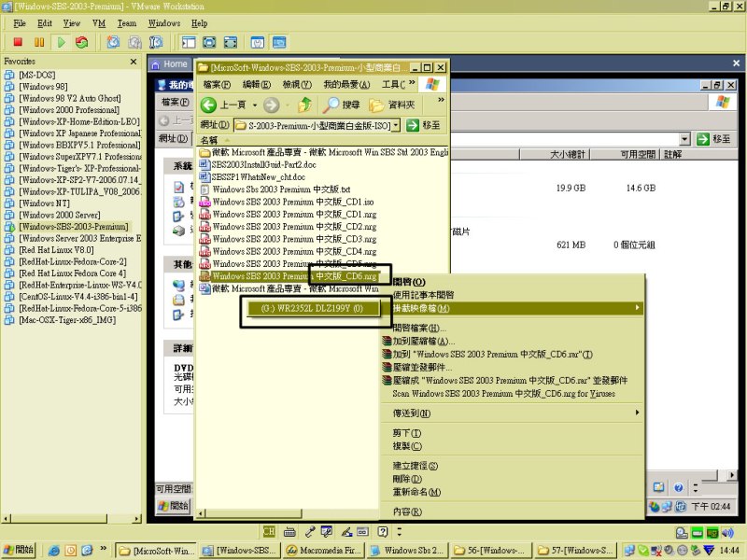This screenshot has height=560, width=747.
Task: Expand the Send To submenu arrow
Action: pyautogui.click(x=637, y=413)
